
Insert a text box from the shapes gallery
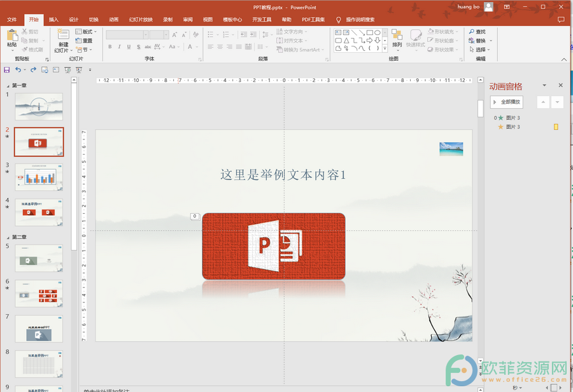click(339, 32)
